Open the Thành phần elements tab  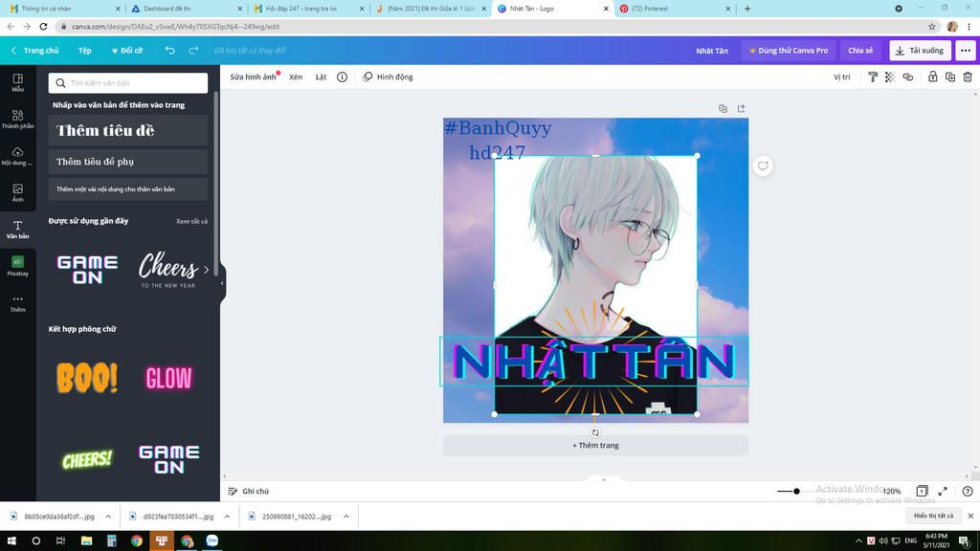[17, 119]
